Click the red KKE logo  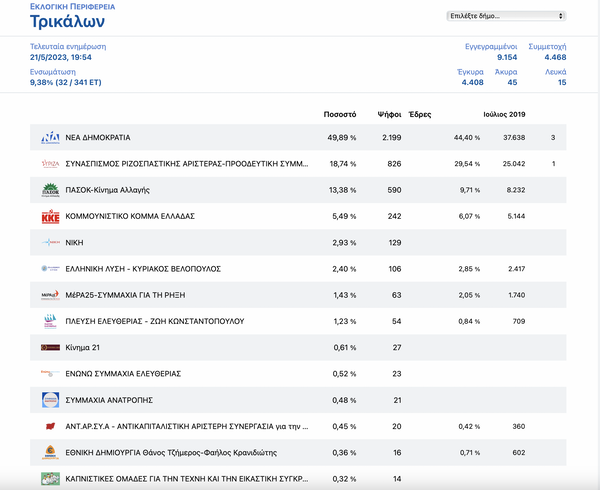50,216
